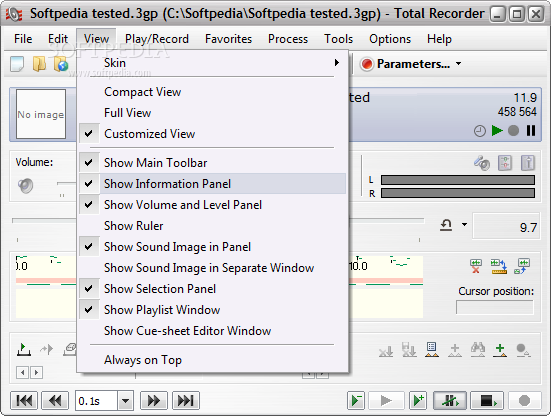
Task: Select Full View
Action: coord(212,113)
